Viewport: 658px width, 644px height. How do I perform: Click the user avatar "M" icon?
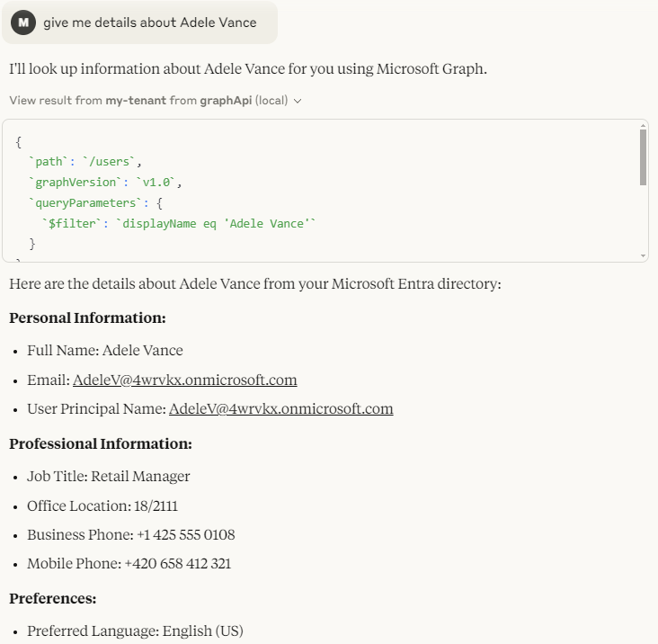pyautogui.click(x=23, y=22)
